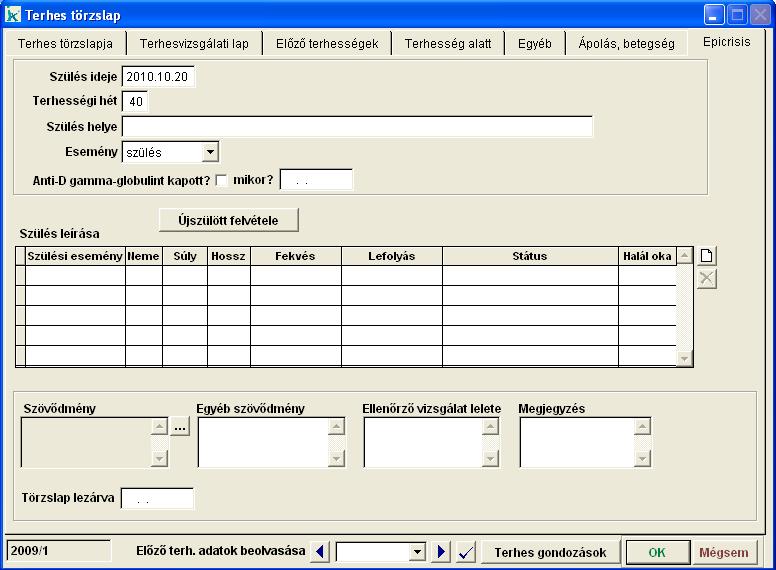Click the application icon in the title bar
Viewport: 776px width, 570px height.
13,15
